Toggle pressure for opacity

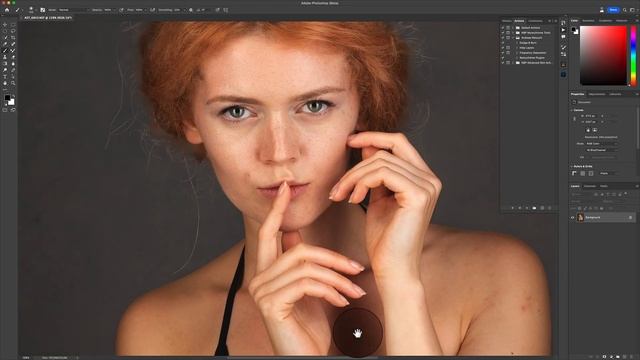pyautogui.click(x=121, y=10)
